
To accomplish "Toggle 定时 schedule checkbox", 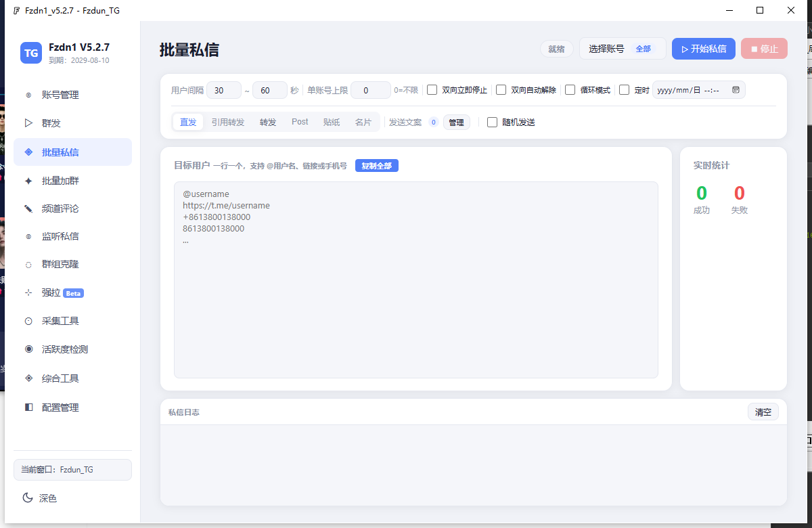I will [624, 89].
